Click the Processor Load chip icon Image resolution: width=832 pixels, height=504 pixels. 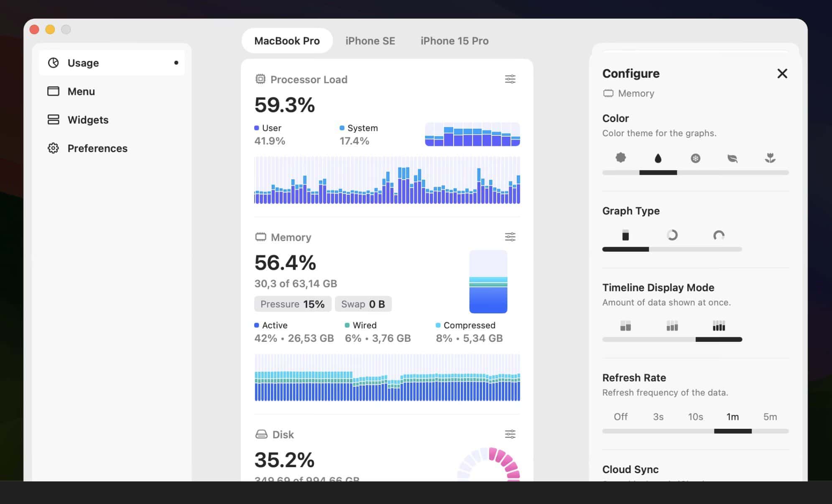(x=260, y=79)
